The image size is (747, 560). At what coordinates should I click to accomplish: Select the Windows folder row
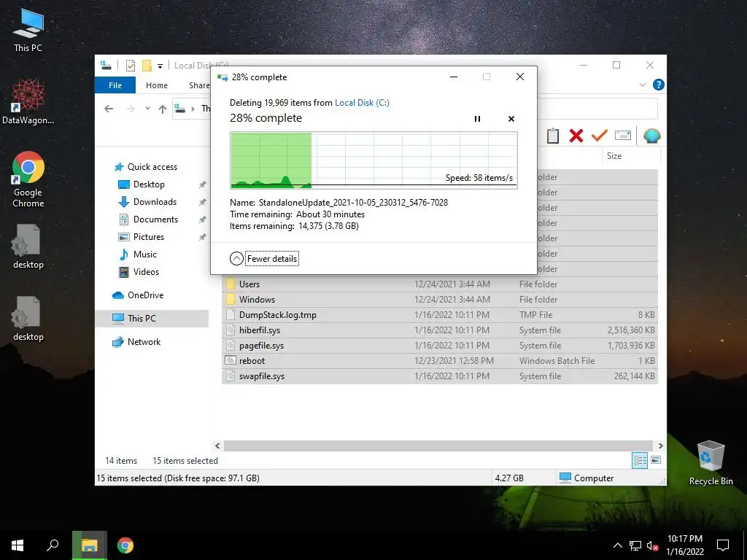(440, 300)
